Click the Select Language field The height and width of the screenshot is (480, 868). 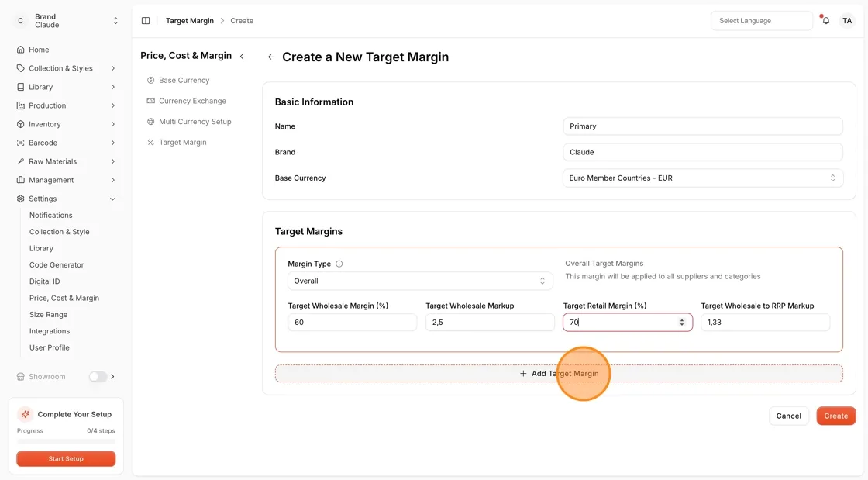(762, 20)
